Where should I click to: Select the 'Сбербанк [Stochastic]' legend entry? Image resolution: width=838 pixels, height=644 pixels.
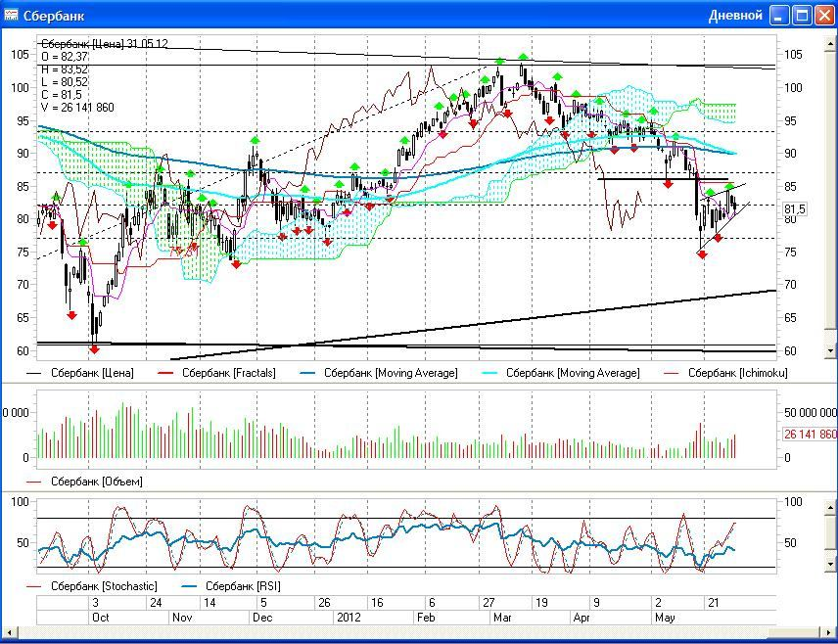pos(92,586)
